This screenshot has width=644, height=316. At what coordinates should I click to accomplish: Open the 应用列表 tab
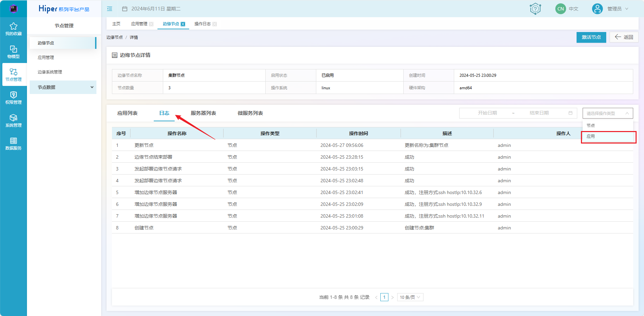127,113
